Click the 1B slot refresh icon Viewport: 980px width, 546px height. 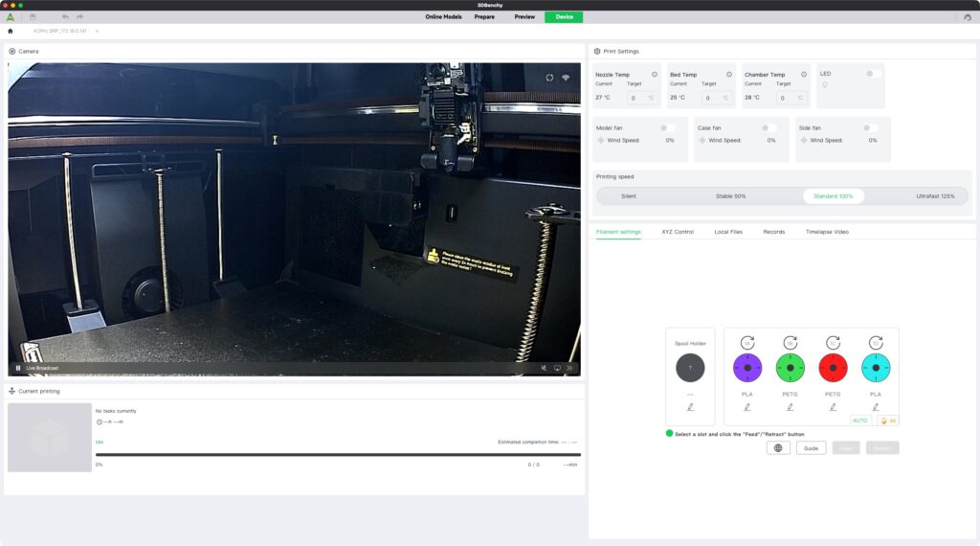790,343
